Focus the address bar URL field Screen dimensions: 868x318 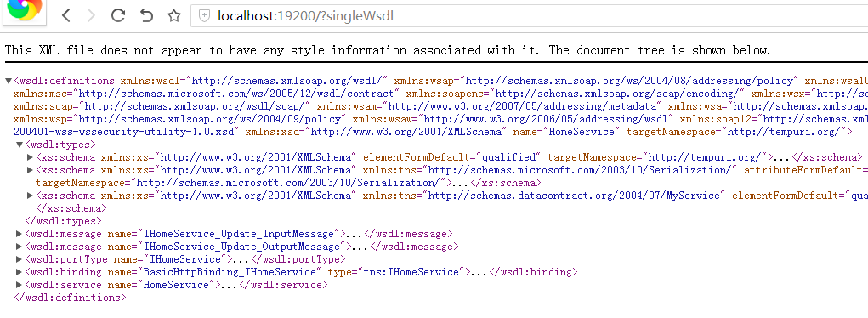coord(529,16)
